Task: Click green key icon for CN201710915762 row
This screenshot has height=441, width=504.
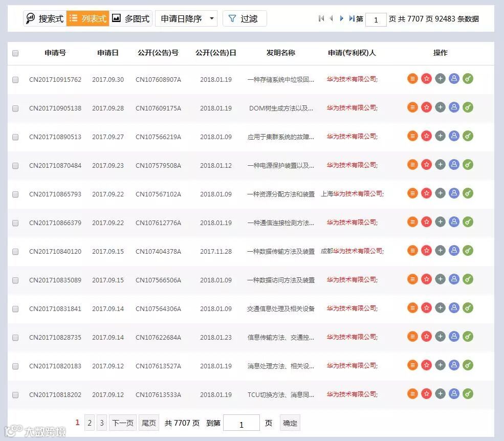Action: tap(468, 78)
